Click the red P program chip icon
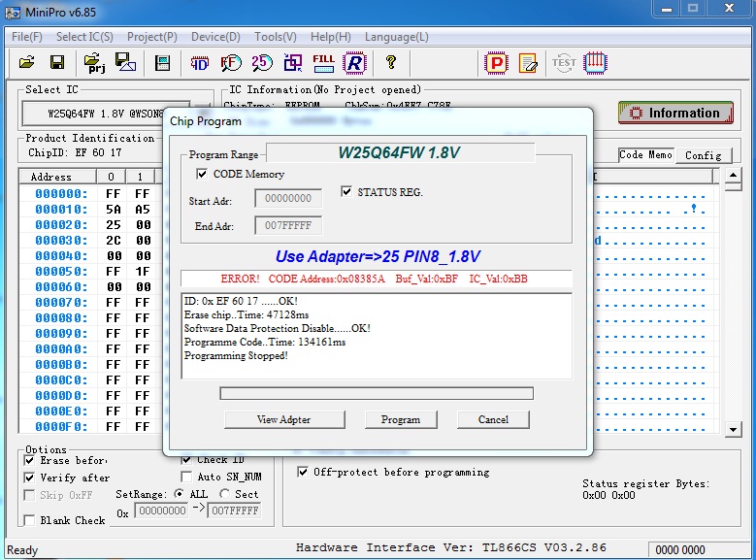 pos(497,63)
